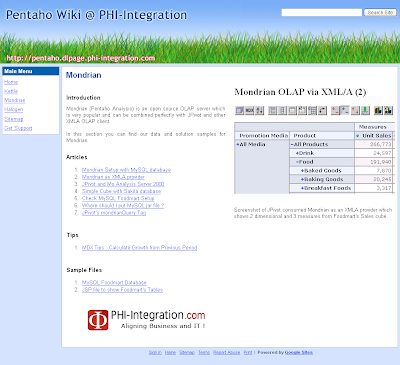Viewport: 400px width, 365px height.
Task: Expand the All Media member
Action: tap(238, 144)
